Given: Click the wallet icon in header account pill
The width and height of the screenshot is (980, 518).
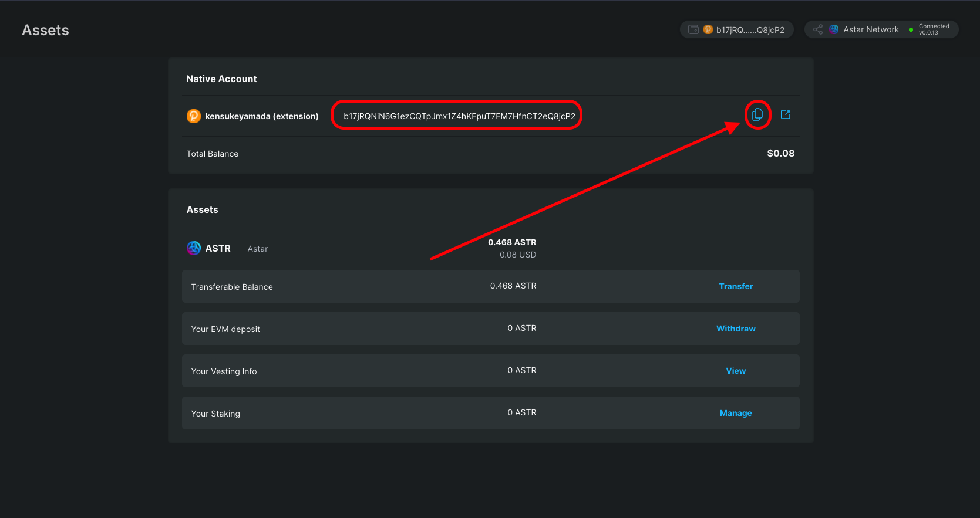Looking at the screenshot, I should [693, 29].
